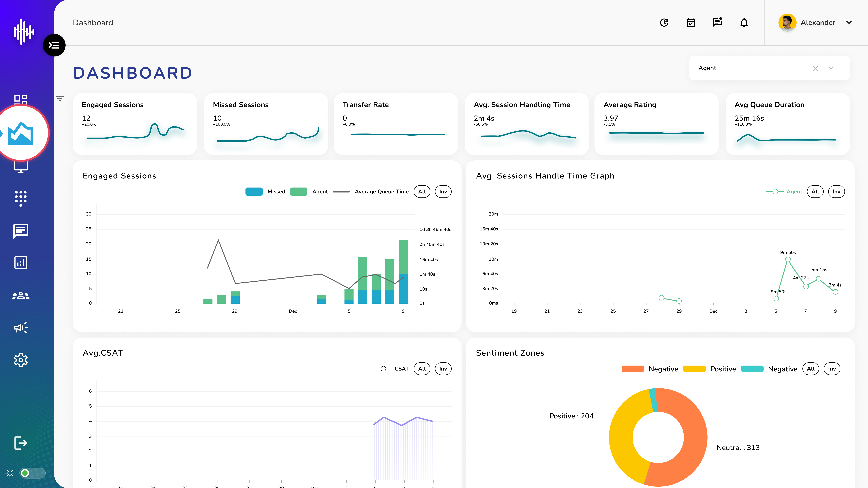Image resolution: width=868 pixels, height=488 pixels.
Task: Click the 2m 4s data point marker
Action: point(835,292)
